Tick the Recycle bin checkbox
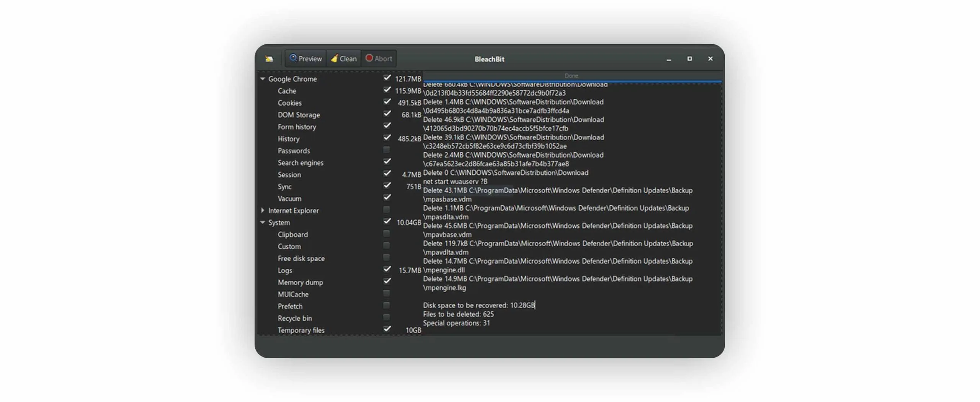980x402 pixels. tap(386, 317)
